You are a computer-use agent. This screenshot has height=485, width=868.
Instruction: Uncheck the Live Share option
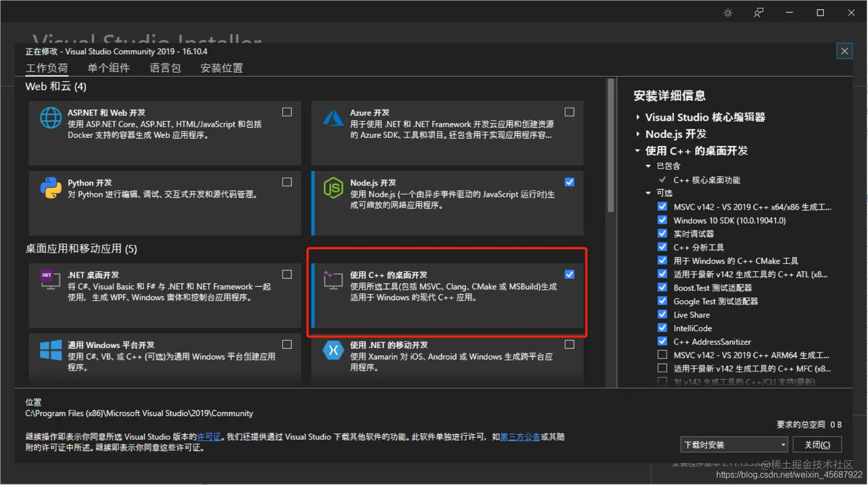[x=662, y=314]
